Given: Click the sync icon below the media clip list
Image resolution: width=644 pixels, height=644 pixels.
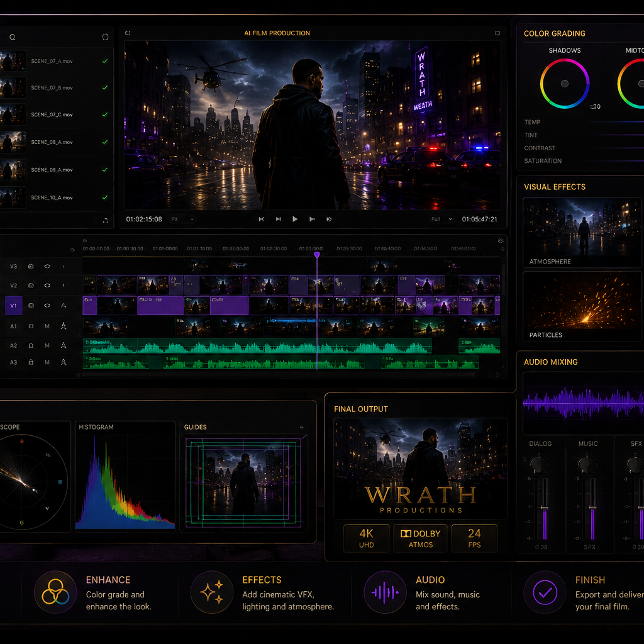Looking at the screenshot, I should click(106, 221).
